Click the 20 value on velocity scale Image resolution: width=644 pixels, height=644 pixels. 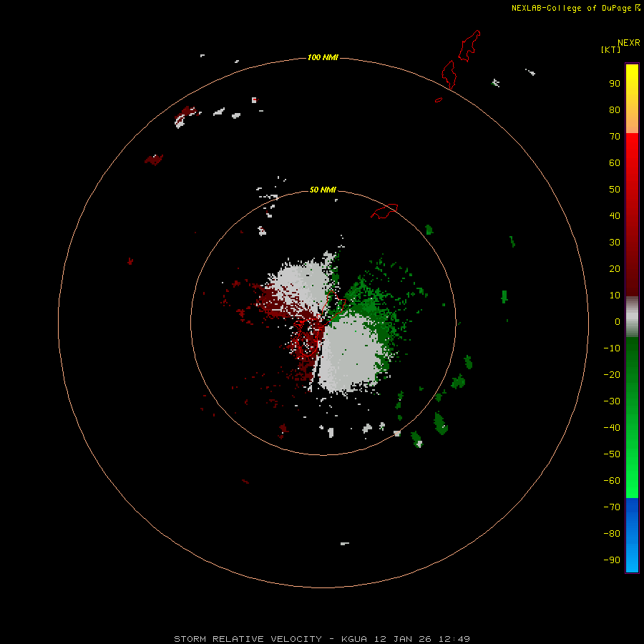(x=615, y=269)
